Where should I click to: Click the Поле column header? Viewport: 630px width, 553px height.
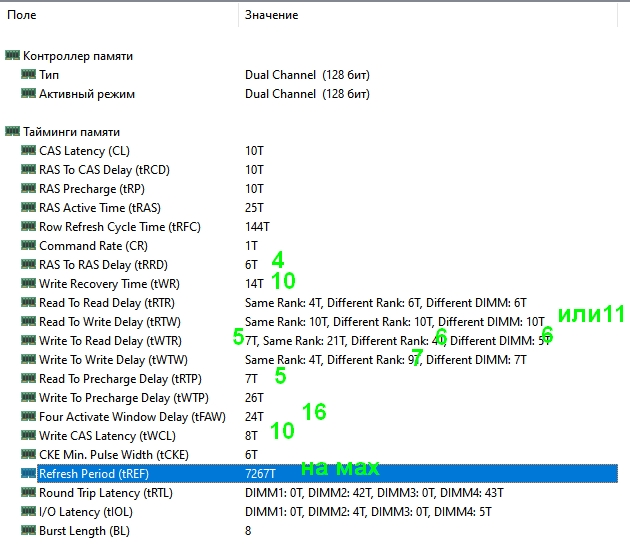pyautogui.click(x=119, y=15)
